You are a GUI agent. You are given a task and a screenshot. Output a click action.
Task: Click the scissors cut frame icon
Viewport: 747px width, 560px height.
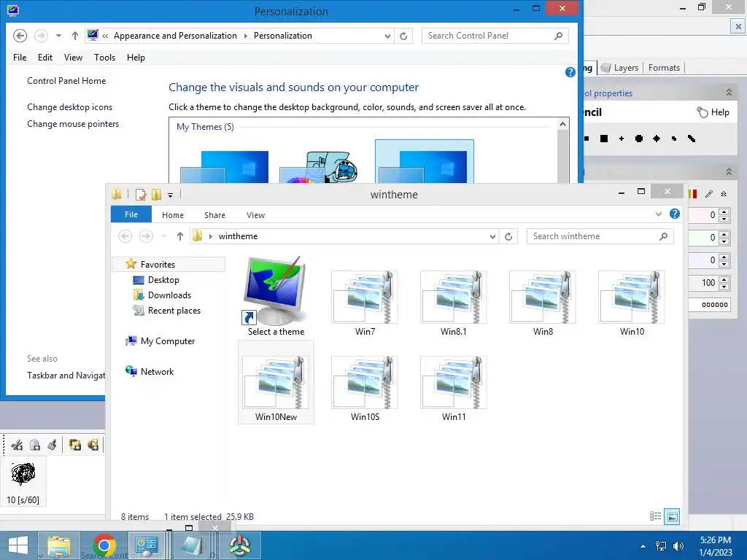[18, 446]
